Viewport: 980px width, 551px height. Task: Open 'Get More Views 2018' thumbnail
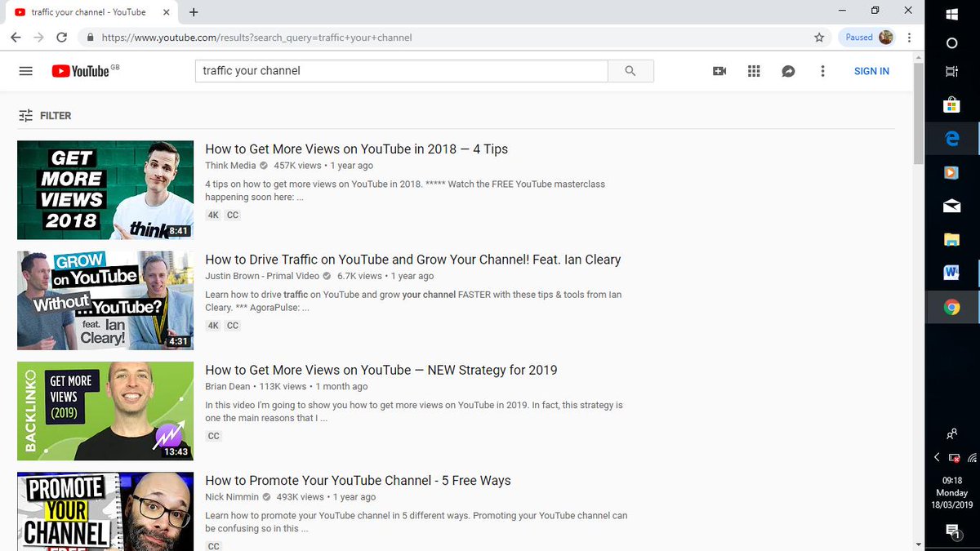[105, 190]
